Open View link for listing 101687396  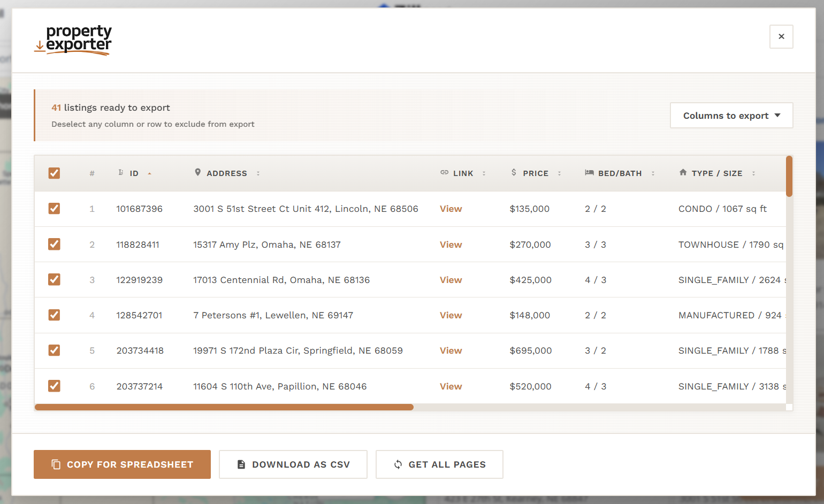point(451,209)
